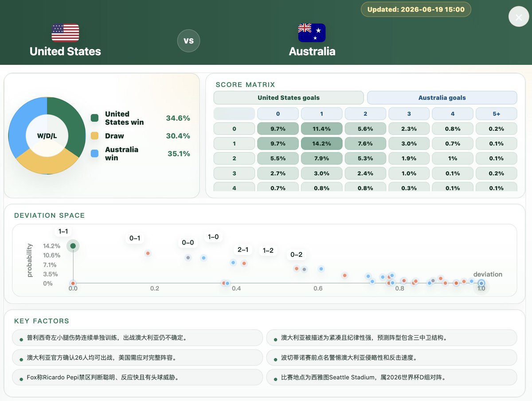This screenshot has width=532, height=401.
Task: Click the 7.9% score matrix cell
Action: (x=321, y=158)
